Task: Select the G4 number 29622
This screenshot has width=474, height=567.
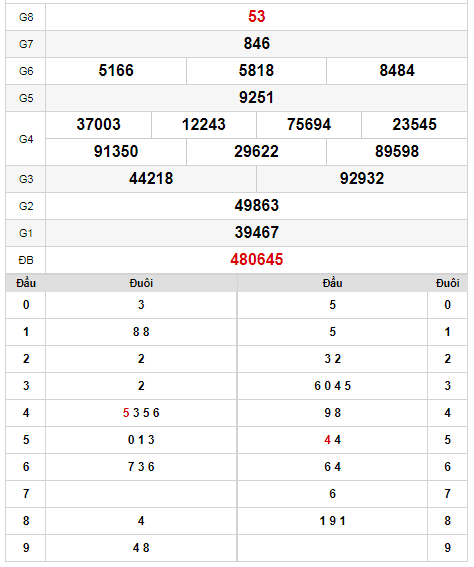Action: (x=256, y=152)
